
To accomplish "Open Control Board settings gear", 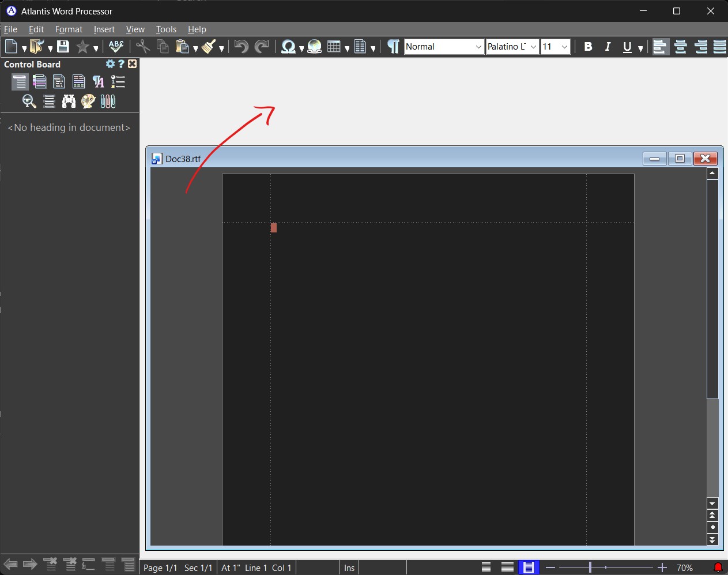I will click(x=110, y=64).
